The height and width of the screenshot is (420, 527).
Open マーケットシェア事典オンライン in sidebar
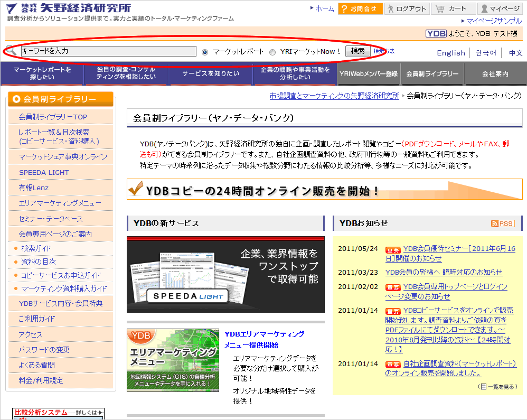62,157
